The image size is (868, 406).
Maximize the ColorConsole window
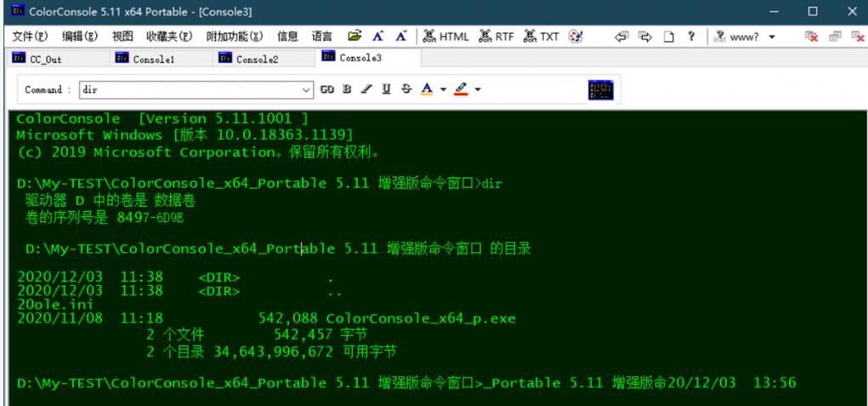coord(813,11)
